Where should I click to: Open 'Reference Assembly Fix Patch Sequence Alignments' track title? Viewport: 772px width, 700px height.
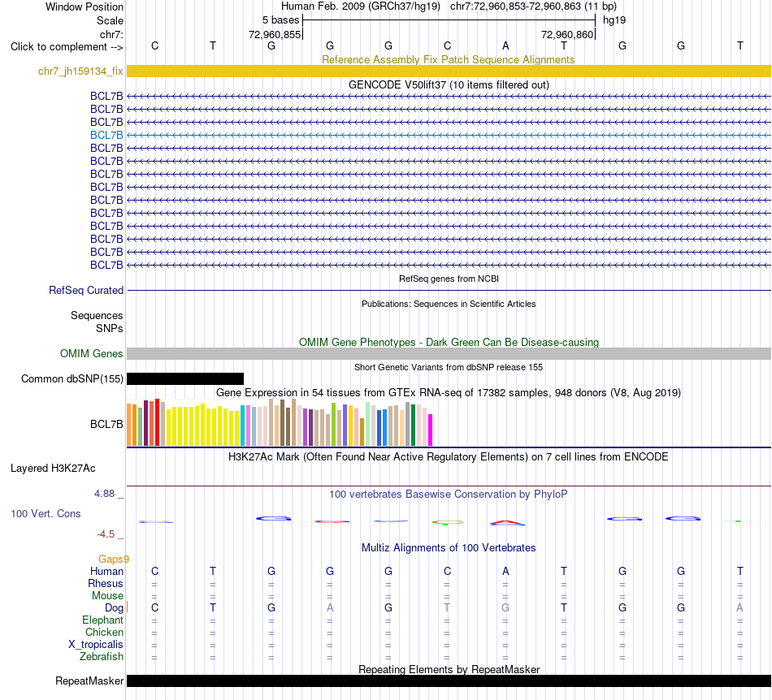coord(448,59)
